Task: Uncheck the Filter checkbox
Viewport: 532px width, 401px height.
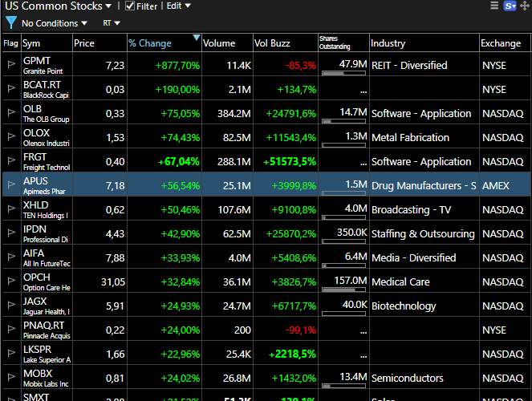Action: pyautogui.click(x=130, y=6)
